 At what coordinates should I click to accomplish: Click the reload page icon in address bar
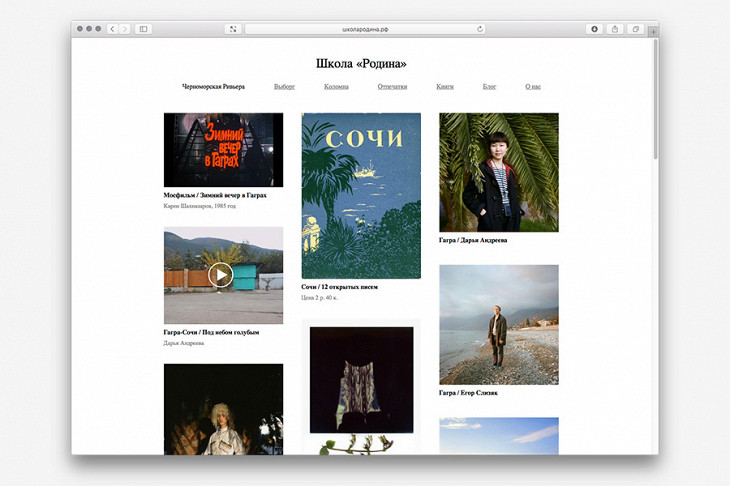point(480,29)
